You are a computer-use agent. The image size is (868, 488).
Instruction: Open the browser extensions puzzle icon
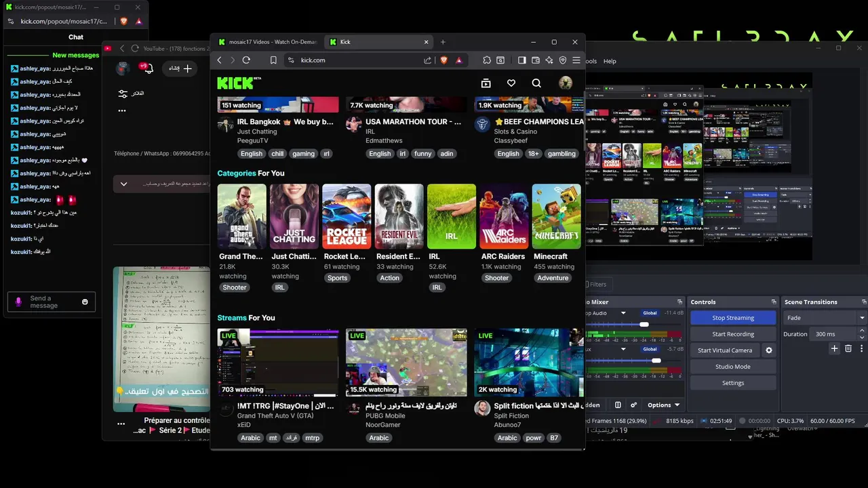[487, 60]
